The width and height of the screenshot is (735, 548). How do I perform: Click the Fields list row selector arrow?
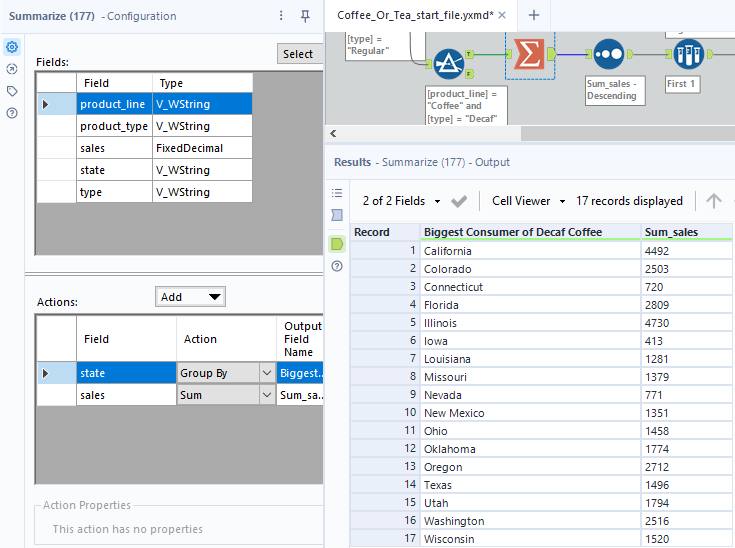click(x=45, y=104)
